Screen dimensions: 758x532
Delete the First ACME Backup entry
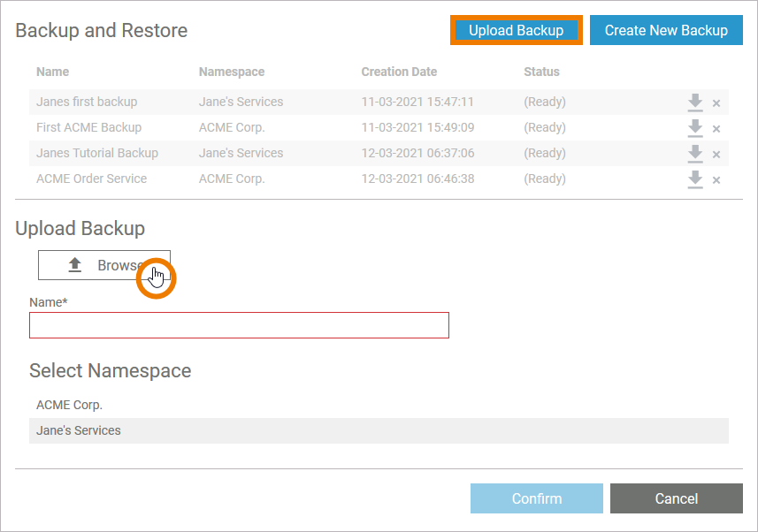[x=716, y=129]
